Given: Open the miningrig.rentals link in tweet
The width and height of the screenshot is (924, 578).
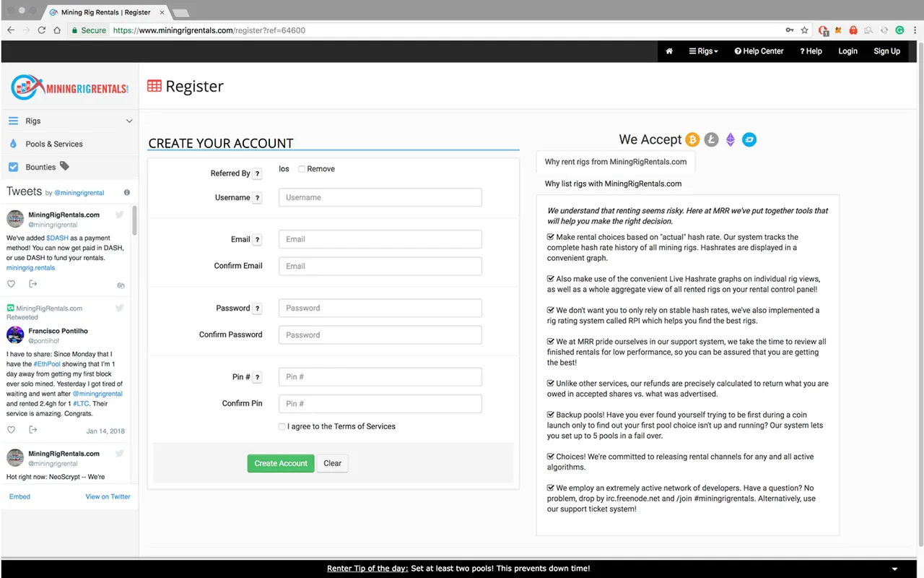Looking at the screenshot, I should tap(30, 268).
